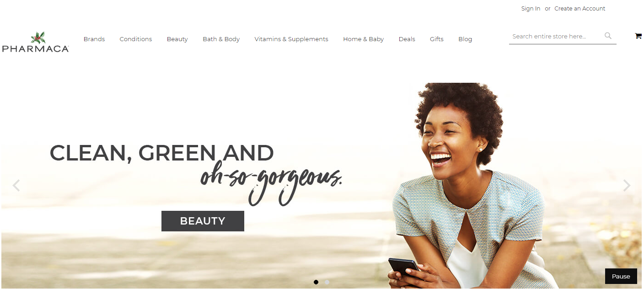Viewport: 644px width, 289px height.
Task: Go to the Deals page
Action: [x=407, y=39]
